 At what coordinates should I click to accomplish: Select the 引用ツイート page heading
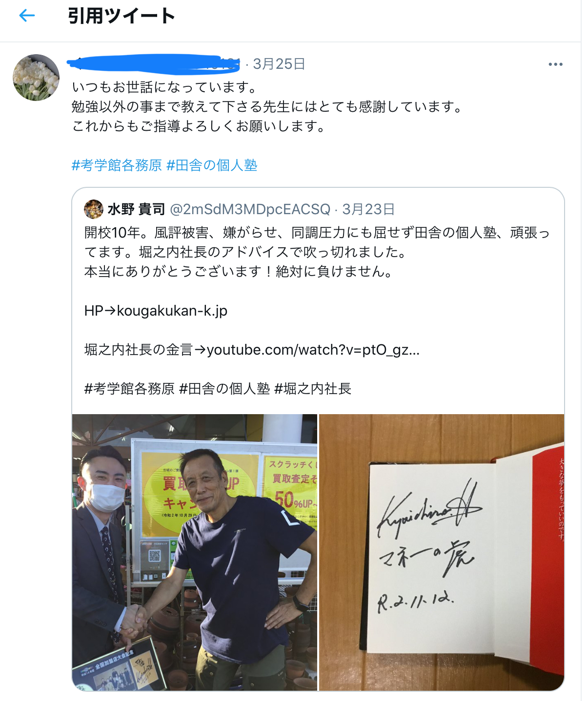click(122, 16)
